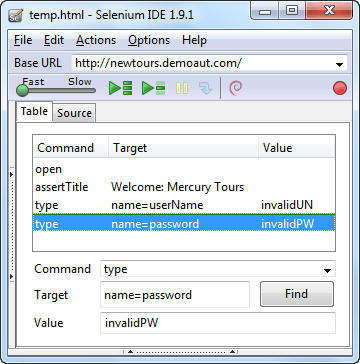Open the Command combo box dropdown arrow
The width and height of the screenshot is (360, 364).
(327, 271)
